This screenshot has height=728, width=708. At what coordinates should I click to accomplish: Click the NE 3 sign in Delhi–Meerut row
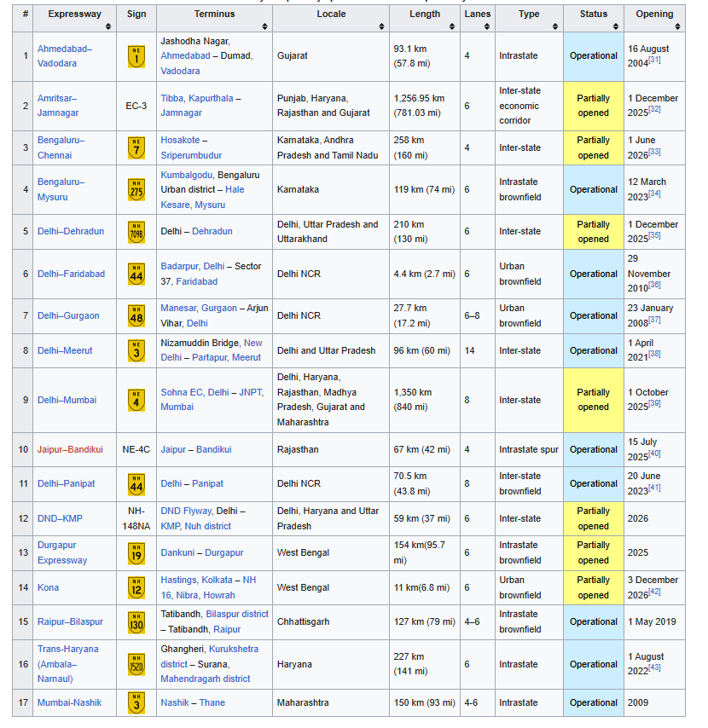[136, 350]
